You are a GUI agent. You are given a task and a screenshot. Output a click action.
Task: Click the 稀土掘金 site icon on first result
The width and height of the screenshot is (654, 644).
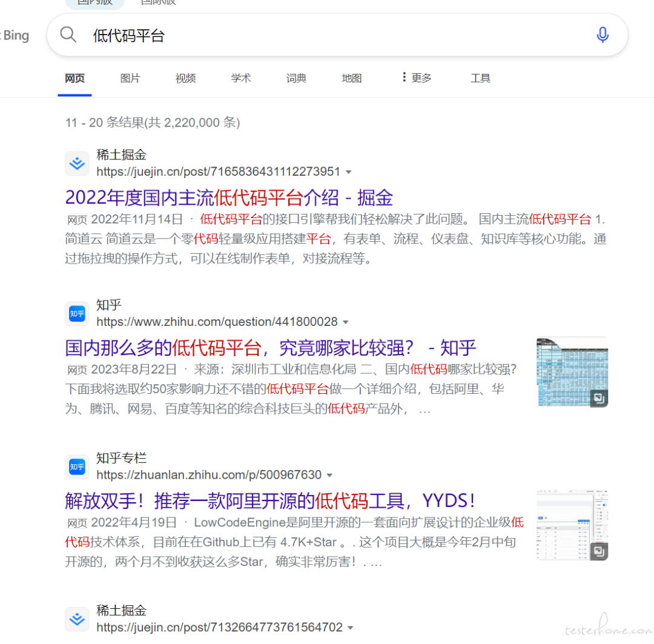tap(77, 162)
